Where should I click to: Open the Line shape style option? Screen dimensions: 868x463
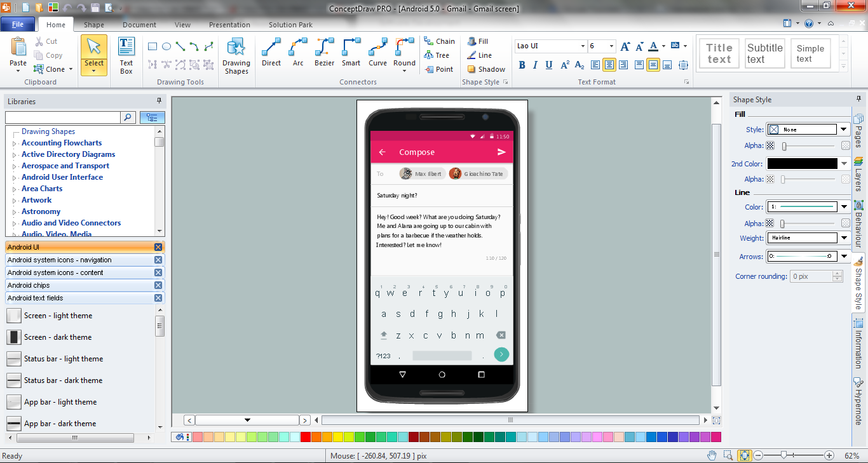(x=480, y=55)
